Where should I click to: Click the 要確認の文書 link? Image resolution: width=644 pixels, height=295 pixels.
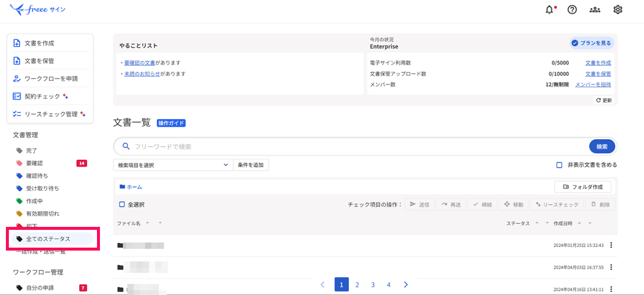pyautogui.click(x=139, y=63)
